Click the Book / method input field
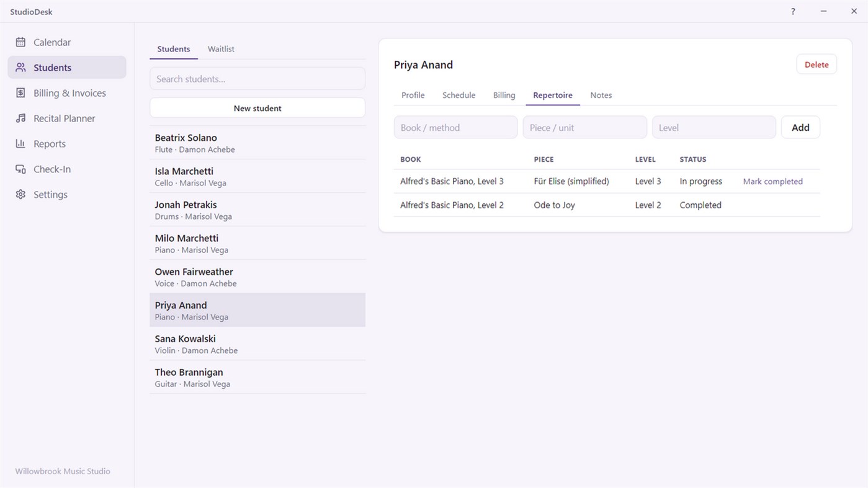The height and width of the screenshot is (488, 868). [x=455, y=127]
